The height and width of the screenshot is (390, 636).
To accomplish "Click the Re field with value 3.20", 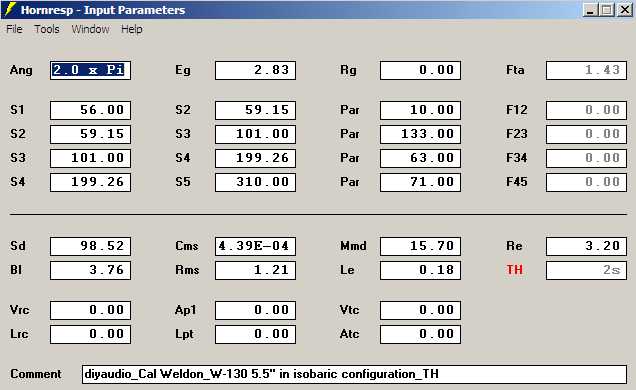I will [587, 246].
